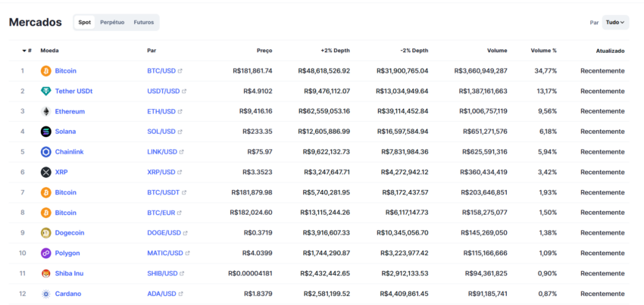Viewport: 644px width, 305px height.
Task: Open the BTC/EUR pair link
Action: pyautogui.click(x=161, y=213)
